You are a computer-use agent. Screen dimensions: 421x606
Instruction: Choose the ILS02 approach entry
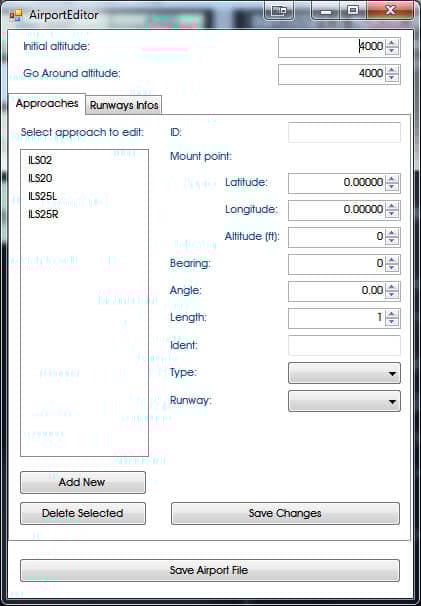pyautogui.click(x=40, y=160)
